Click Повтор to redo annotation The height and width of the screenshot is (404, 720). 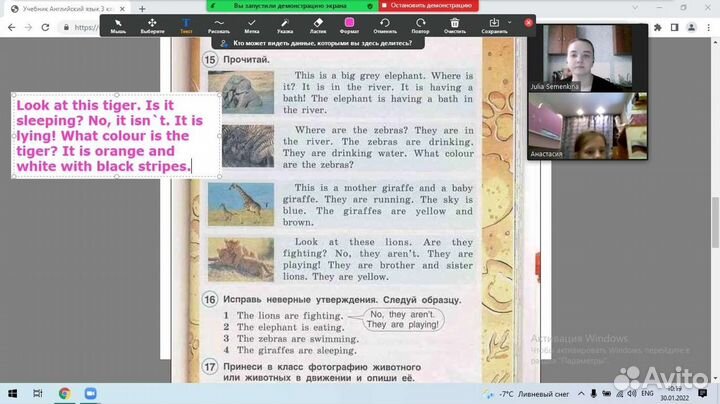pyautogui.click(x=420, y=25)
